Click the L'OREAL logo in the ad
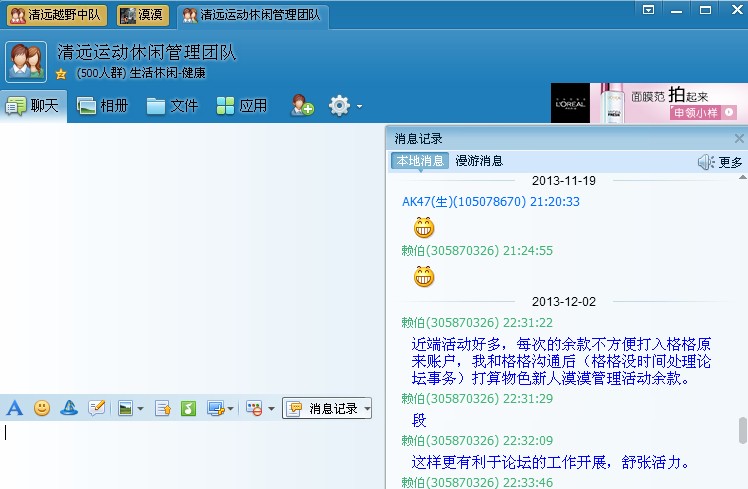 pyautogui.click(x=571, y=103)
